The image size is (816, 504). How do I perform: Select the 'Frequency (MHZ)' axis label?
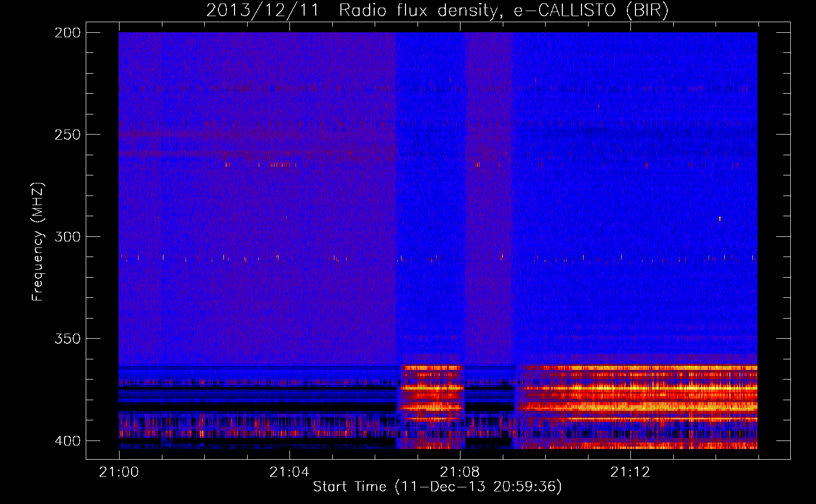(38, 241)
